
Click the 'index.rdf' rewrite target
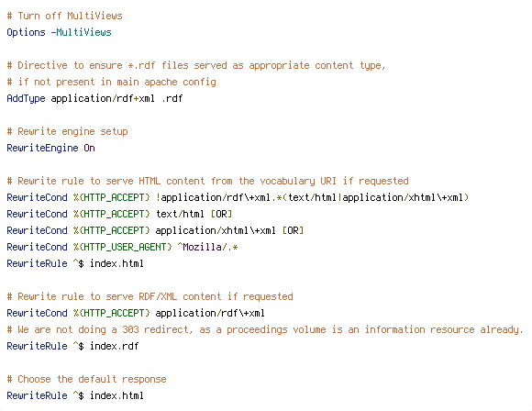pos(114,346)
